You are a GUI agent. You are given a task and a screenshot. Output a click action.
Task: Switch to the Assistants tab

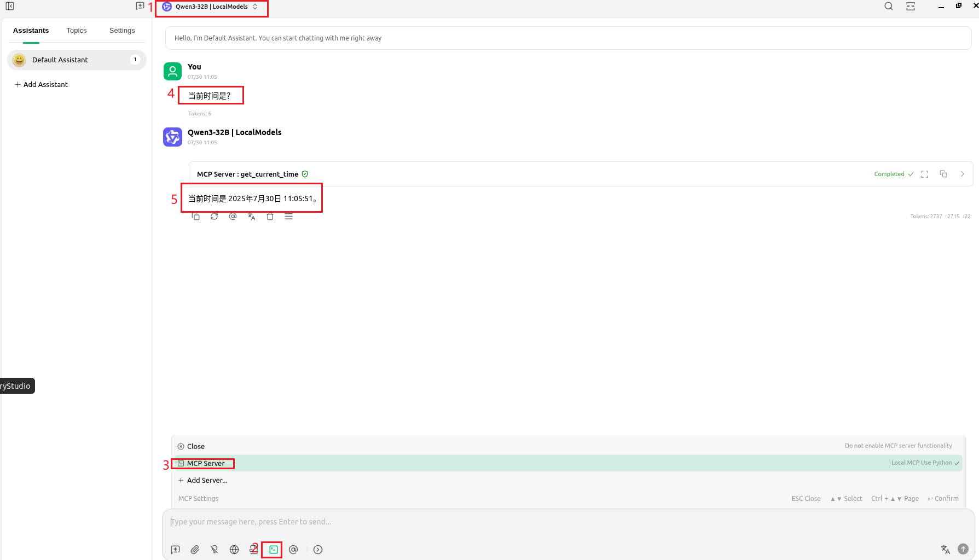(x=31, y=31)
